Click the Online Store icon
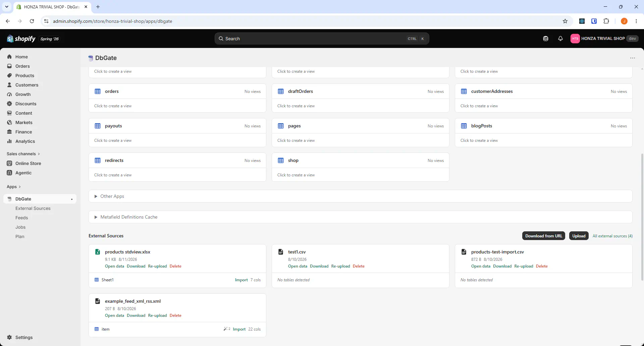Viewport: 644px width, 346px height. tap(9, 163)
